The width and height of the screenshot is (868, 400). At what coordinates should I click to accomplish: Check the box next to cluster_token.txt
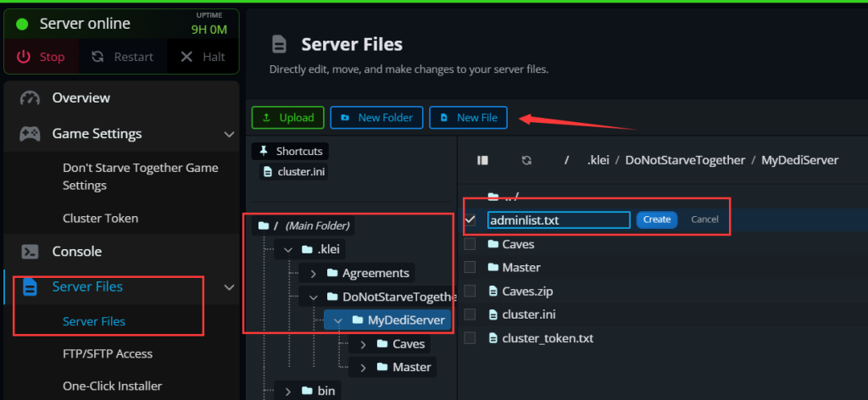470,338
